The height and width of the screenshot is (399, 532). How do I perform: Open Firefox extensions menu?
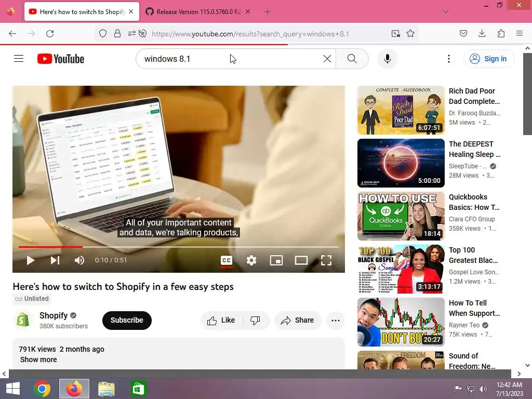[501, 33]
